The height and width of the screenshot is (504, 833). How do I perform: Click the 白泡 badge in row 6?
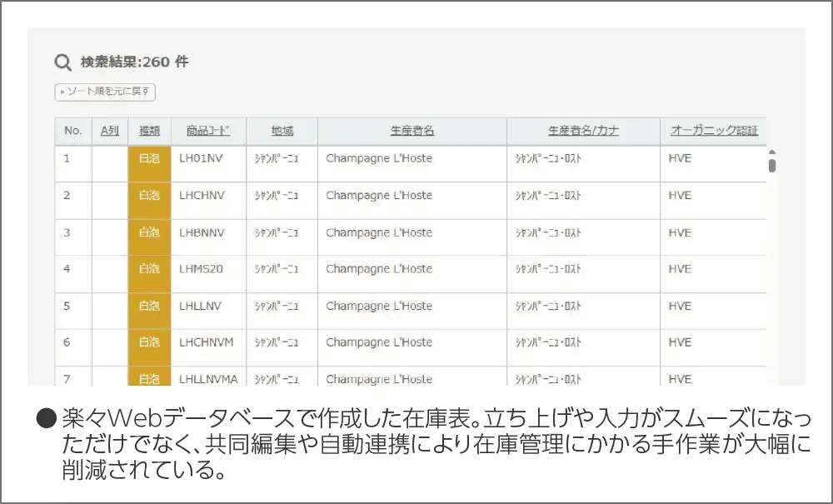click(x=149, y=342)
